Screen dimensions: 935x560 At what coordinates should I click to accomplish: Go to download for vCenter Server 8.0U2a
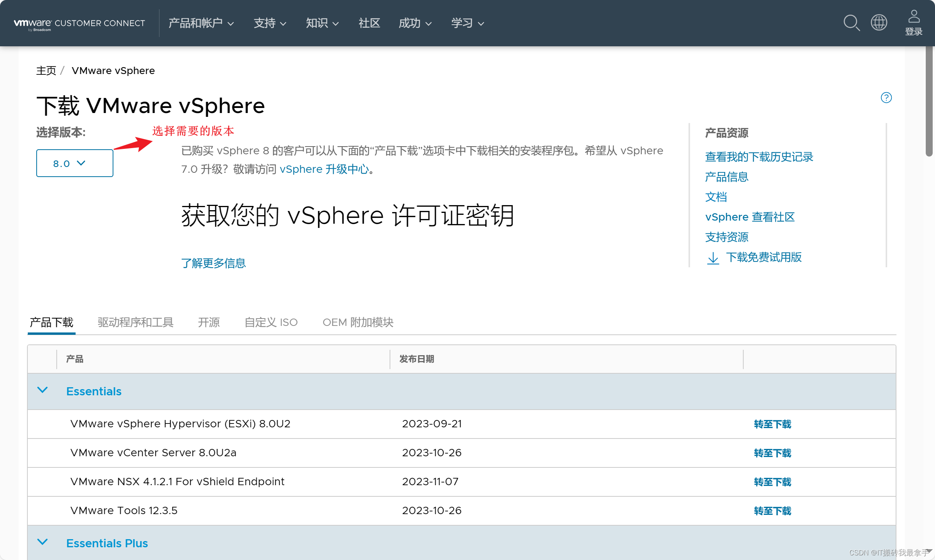(772, 453)
